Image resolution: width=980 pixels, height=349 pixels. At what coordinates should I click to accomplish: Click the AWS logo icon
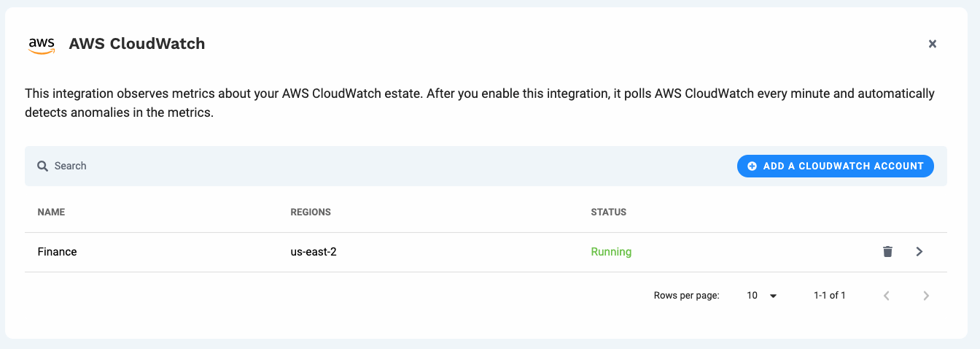(42, 45)
